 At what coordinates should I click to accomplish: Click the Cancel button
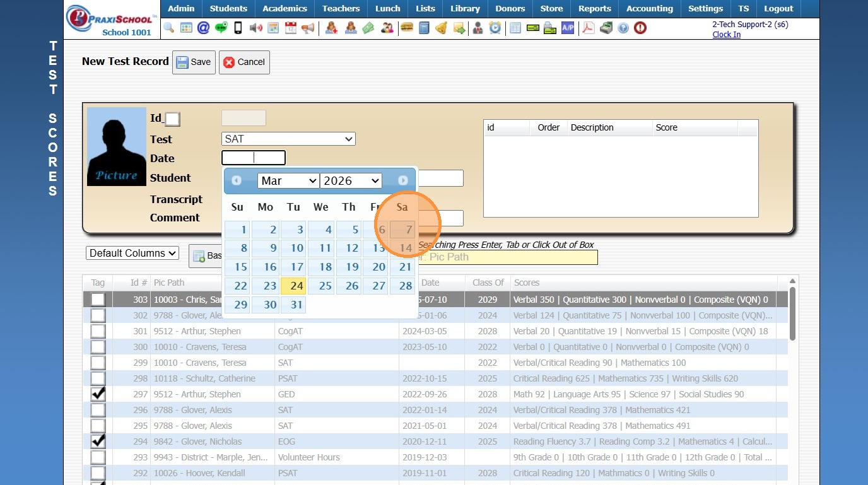(x=244, y=62)
